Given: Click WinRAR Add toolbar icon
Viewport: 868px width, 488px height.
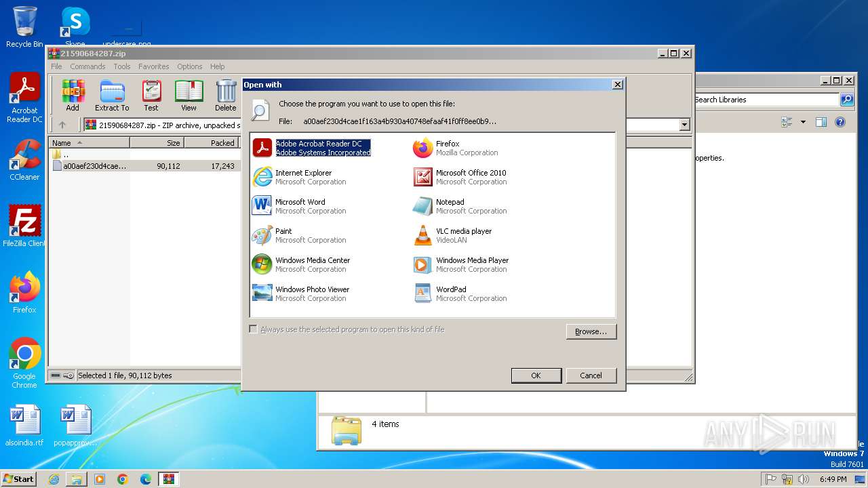Looking at the screenshot, I should tap(73, 96).
